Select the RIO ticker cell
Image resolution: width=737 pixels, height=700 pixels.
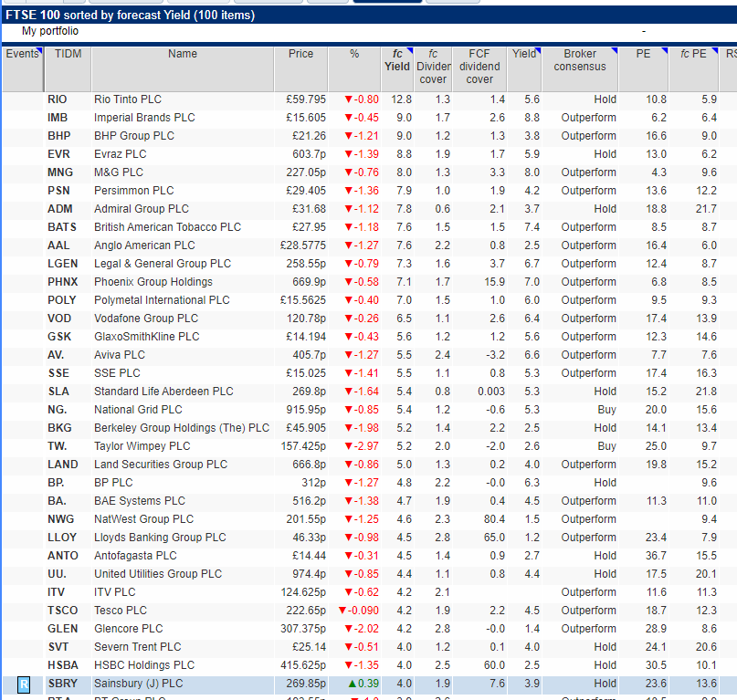[x=58, y=99]
